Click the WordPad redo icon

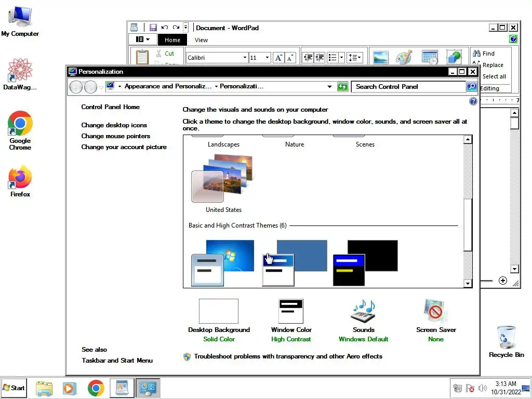pyautogui.click(x=176, y=28)
